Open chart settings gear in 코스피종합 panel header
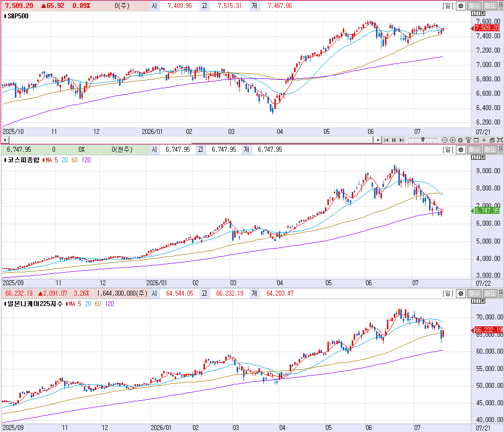Image resolution: width=504 pixels, height=432 pixels. click(x=461, y=149)
